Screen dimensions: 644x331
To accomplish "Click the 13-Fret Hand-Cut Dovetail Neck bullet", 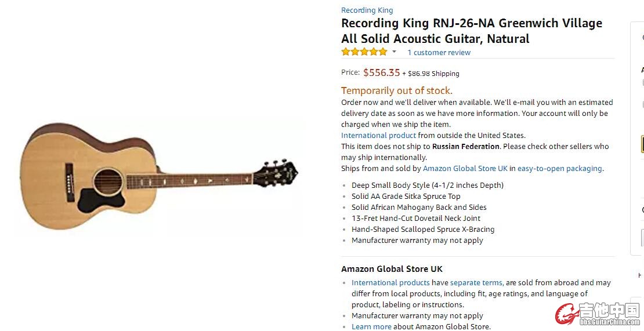I will tap(415, 219).
